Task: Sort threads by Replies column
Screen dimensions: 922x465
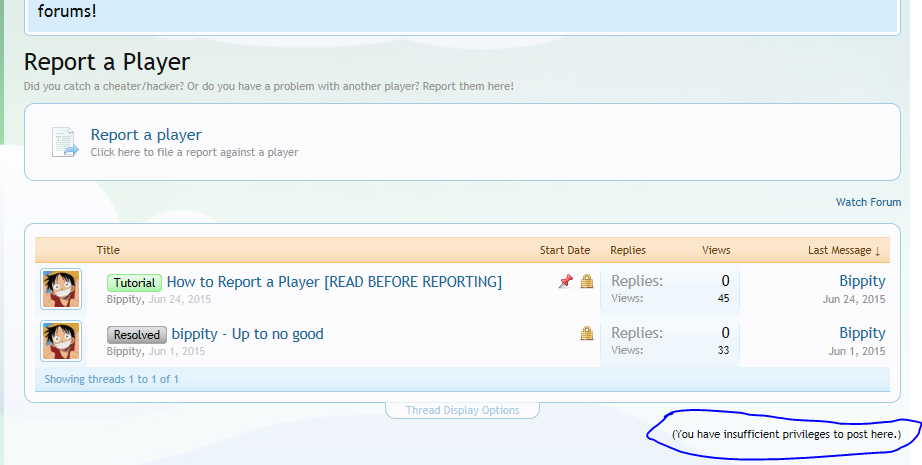Action: coord(628,250)
